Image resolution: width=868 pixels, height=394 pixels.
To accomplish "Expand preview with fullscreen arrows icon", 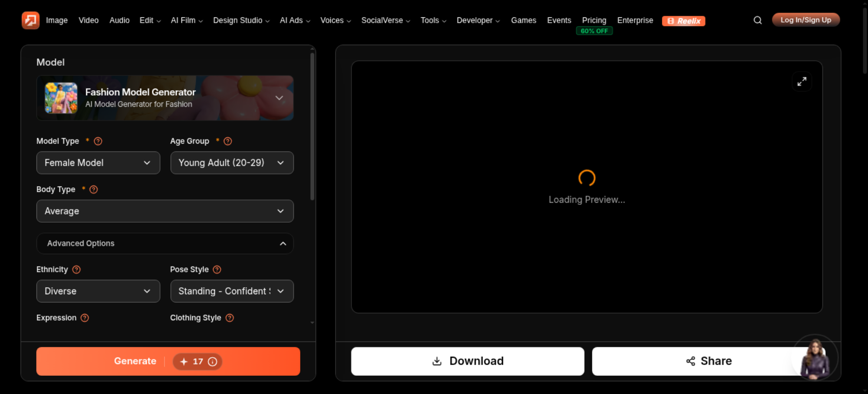I will (x=802, y=82).
